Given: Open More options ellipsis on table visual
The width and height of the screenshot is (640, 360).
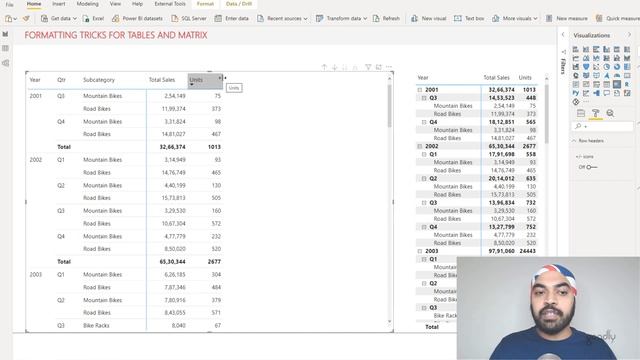Looking at the screenshot, I should pyautogui.click(x=389, y=67).
